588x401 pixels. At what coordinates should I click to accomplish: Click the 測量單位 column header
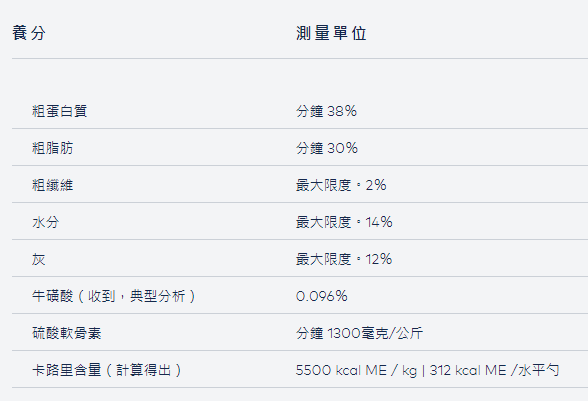(x=331, y=33)
